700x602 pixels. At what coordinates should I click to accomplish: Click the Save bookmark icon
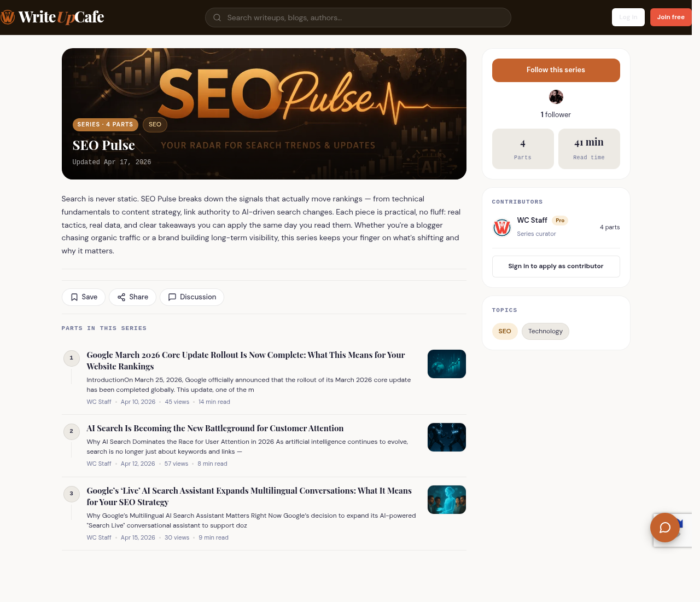point(74,297)
